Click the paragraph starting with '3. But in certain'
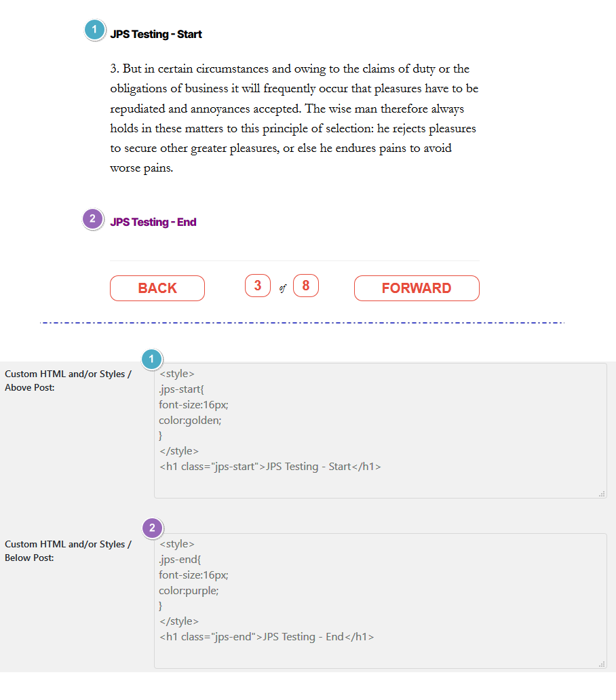The image size is (616, 700). point(294,118)
